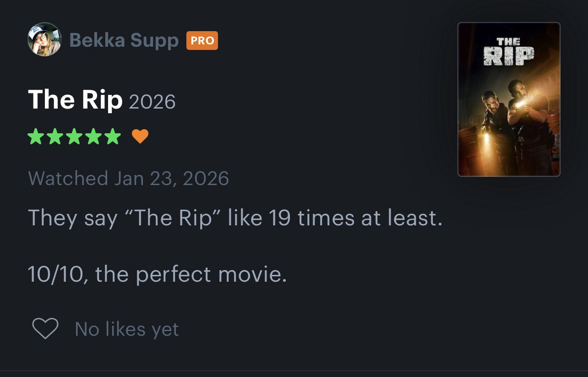588x377 pixels.
Task: Select the 2026 release year link
Action: [x=152, y=101]
